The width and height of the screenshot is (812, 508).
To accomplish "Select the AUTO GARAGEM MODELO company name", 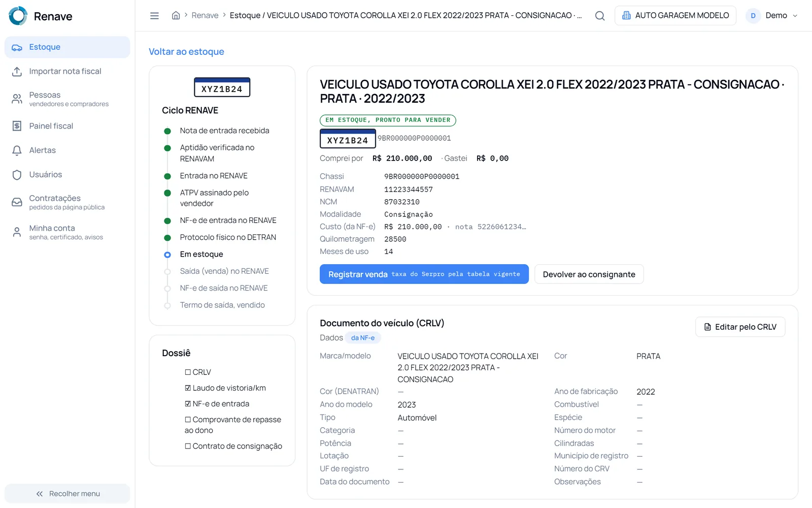I will [x=682, y=16].
